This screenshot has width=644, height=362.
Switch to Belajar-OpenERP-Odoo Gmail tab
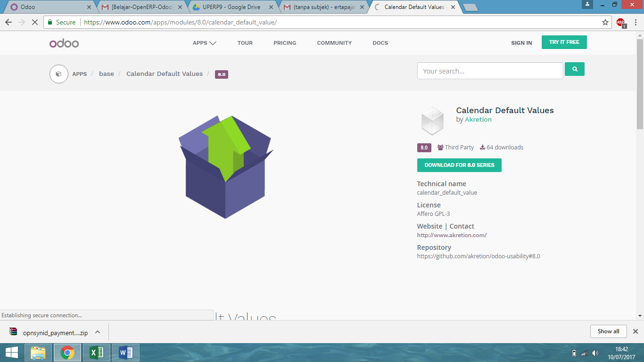pos(142,7)
